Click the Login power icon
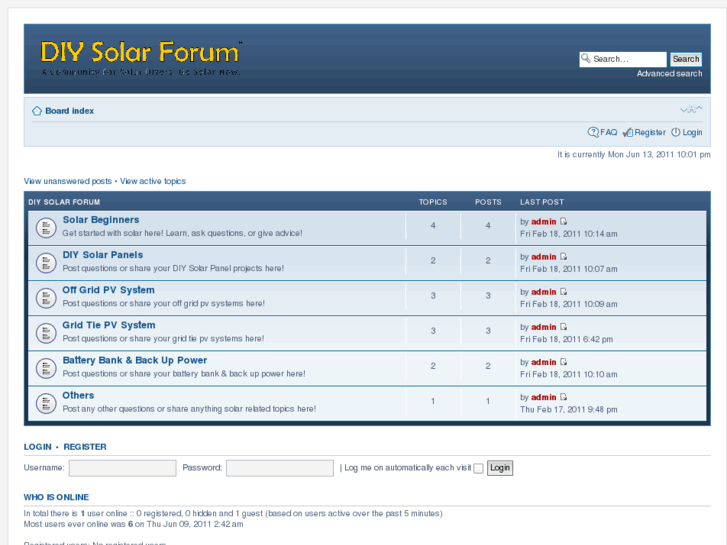This screenshot has width=727, height=545. [x=676, y=132]
